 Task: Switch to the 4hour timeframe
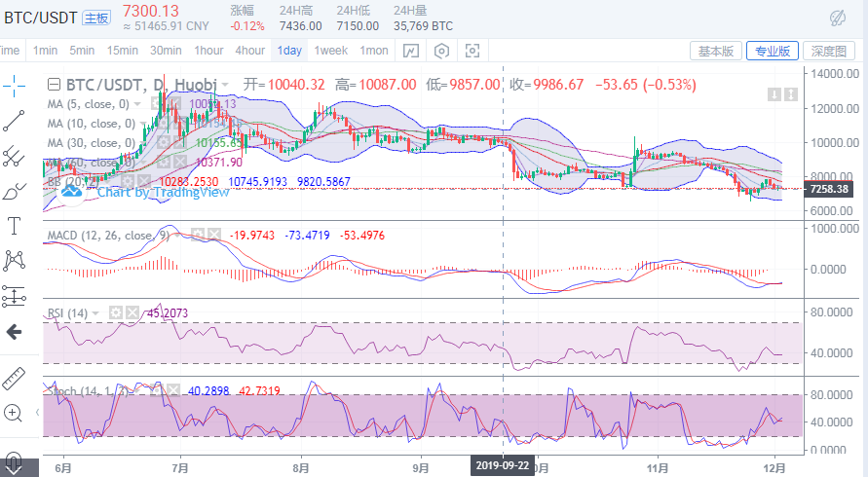tap(249, 51)
